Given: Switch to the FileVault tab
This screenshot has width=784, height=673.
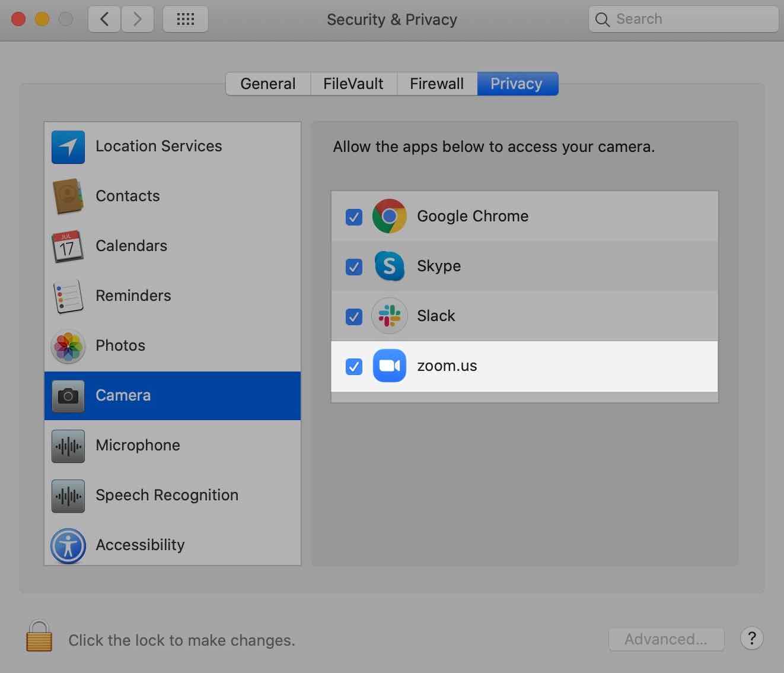Looking at the screenshot, I should 353,84.
